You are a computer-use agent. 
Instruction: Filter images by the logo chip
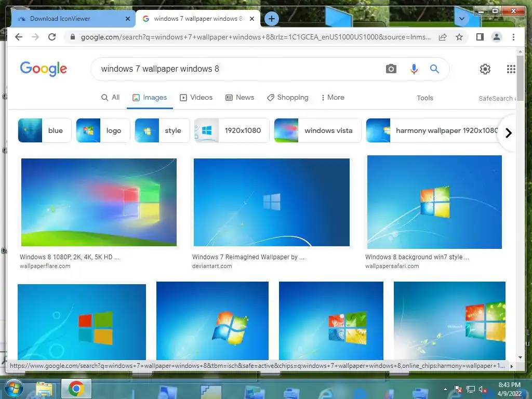point(103,130)
